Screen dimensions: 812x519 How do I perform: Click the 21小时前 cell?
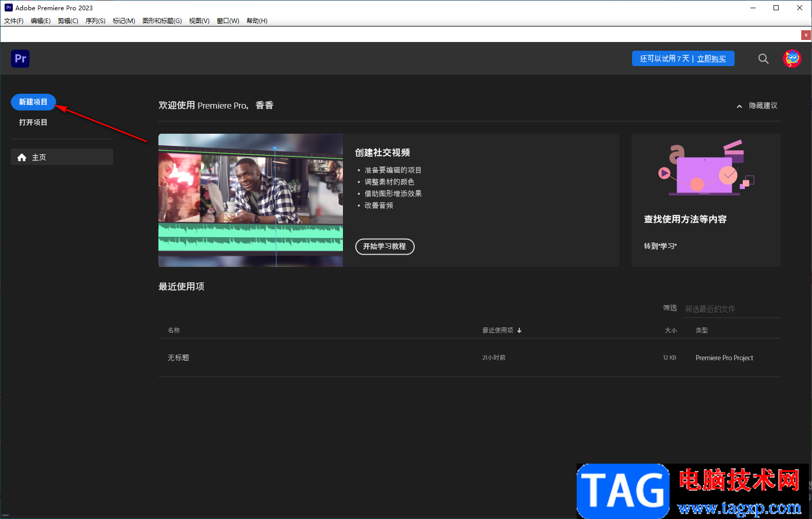(494, 358)
